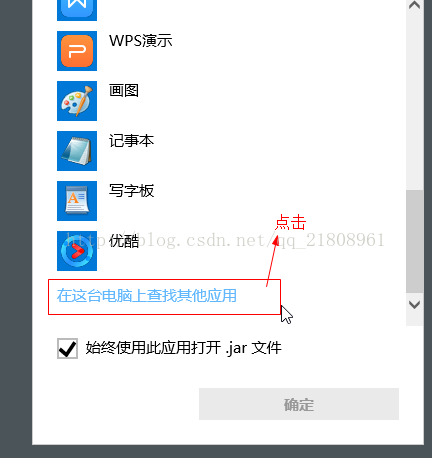Toggle via the 始终使用此应用打开 .jar 文件 label

183,348
